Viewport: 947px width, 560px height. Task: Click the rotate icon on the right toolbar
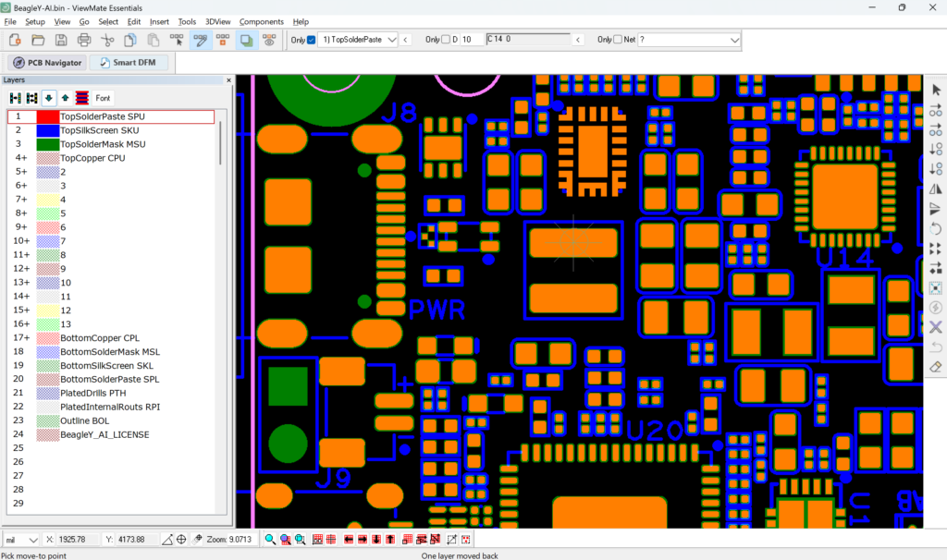[935, 229]
